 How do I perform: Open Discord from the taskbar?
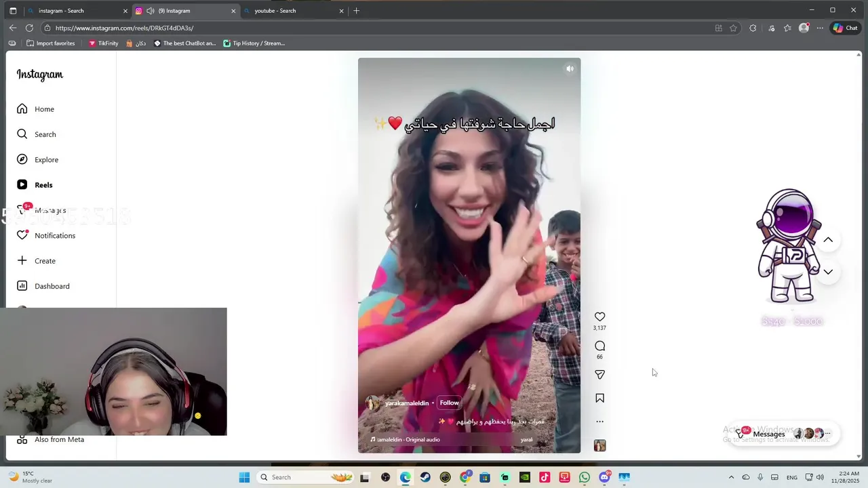click(x=604, y=477)
